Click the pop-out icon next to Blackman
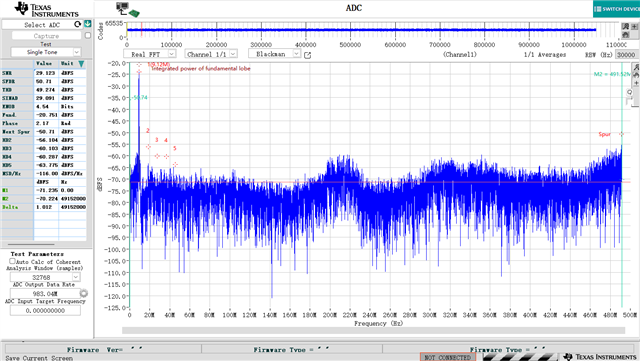Viewport: 640px width, 361px height. tap(308, 55)
